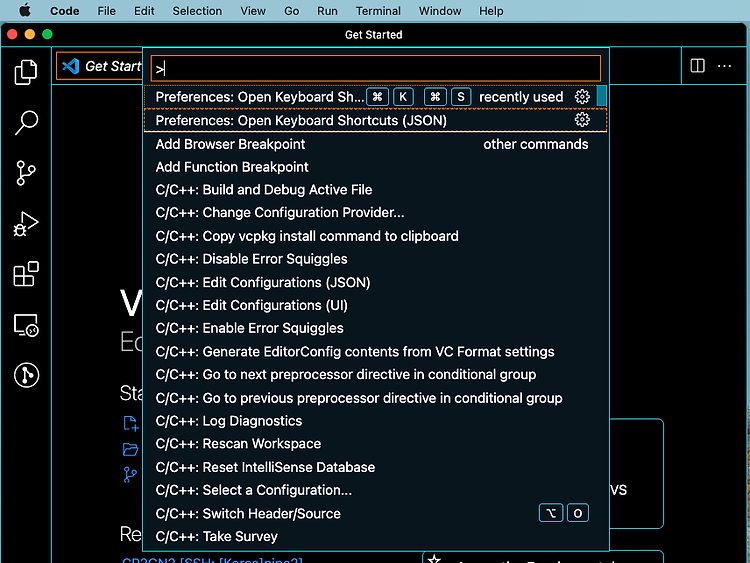Click gear icon for Open Keyboard Shortcuts (JSON)
This screenshot has width=750, height=563.
(582, 120)
